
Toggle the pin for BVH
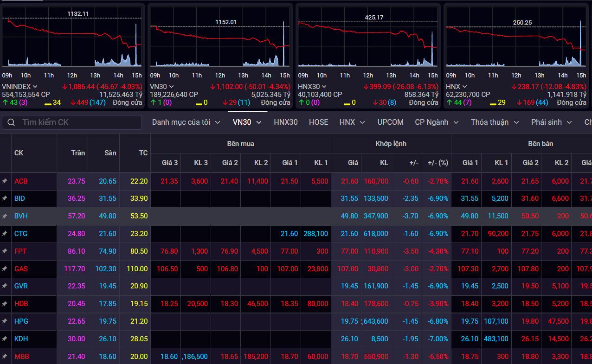(5, 216)
